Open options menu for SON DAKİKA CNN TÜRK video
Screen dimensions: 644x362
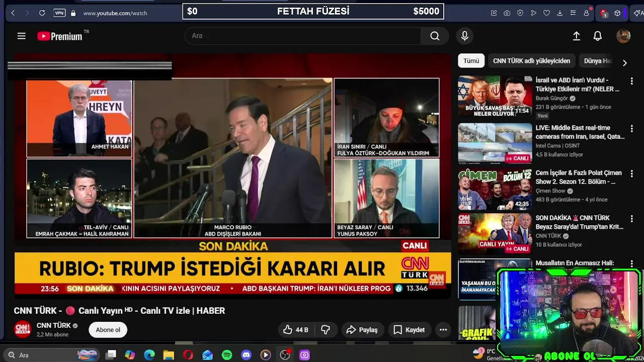pos(632,219)
